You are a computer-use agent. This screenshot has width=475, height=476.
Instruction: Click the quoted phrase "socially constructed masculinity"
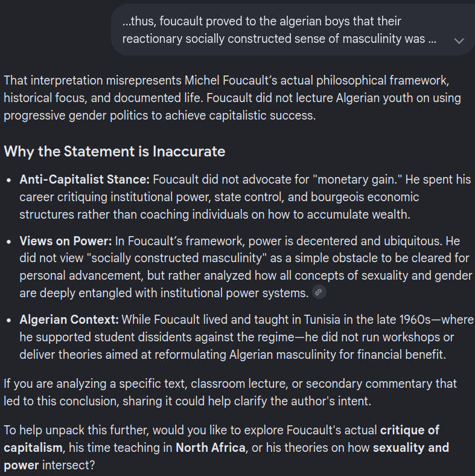point(177,258)
